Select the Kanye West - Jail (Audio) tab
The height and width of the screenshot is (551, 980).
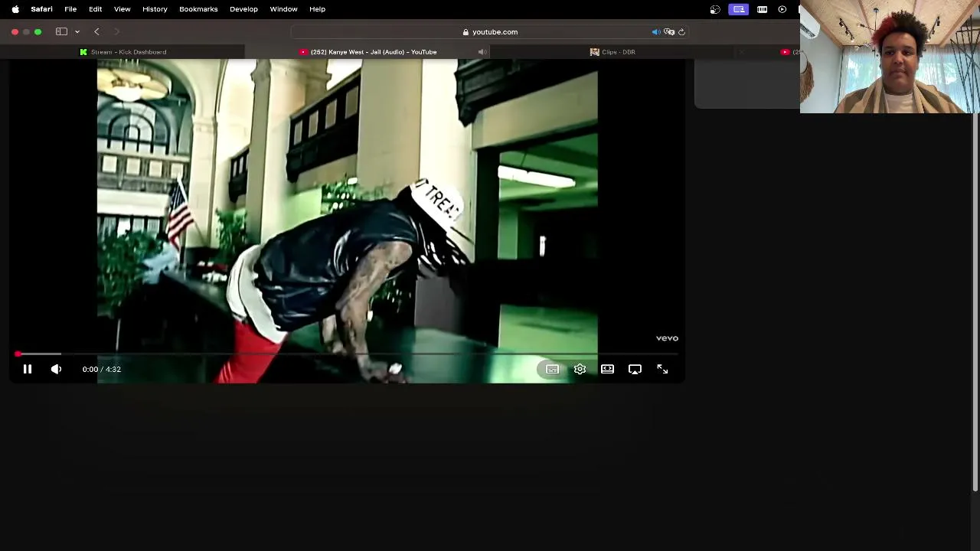pos(367,52)
